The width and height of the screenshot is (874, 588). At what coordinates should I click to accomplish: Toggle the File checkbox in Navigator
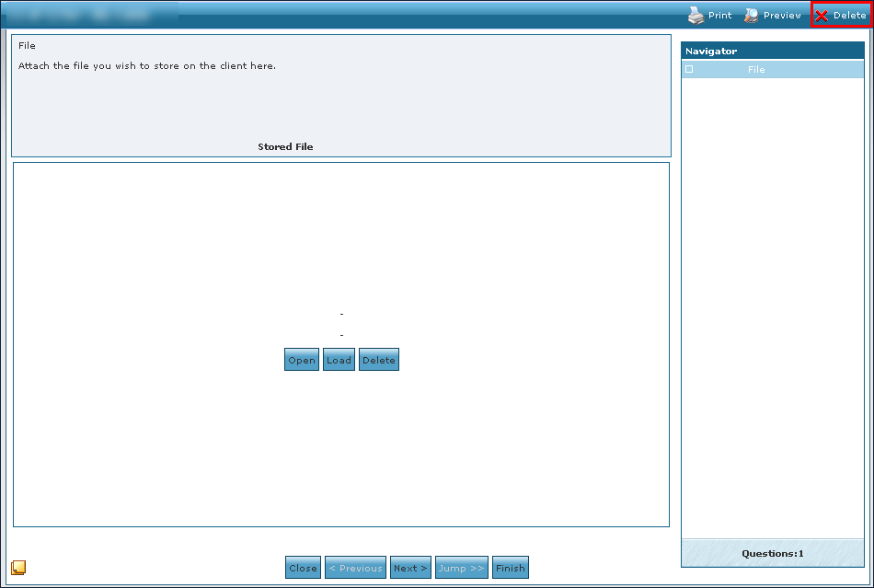coord(689,70)
